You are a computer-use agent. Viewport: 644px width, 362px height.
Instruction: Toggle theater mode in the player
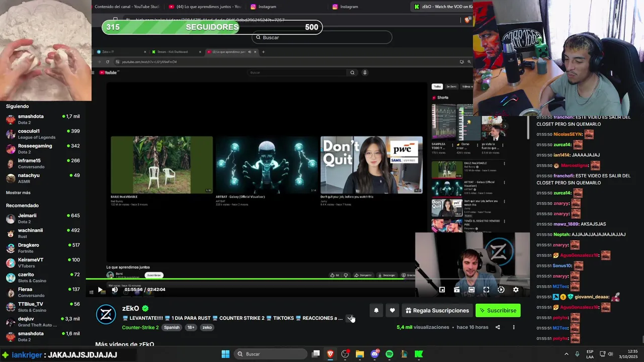[x=471, y=290]
